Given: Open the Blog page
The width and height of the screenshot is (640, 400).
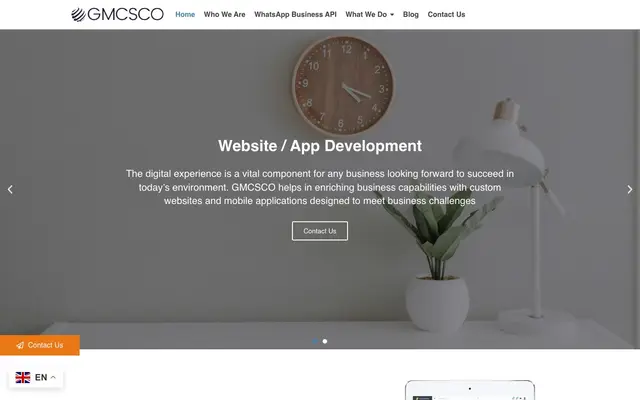Looking at the screenshot, I should [411, 14].
